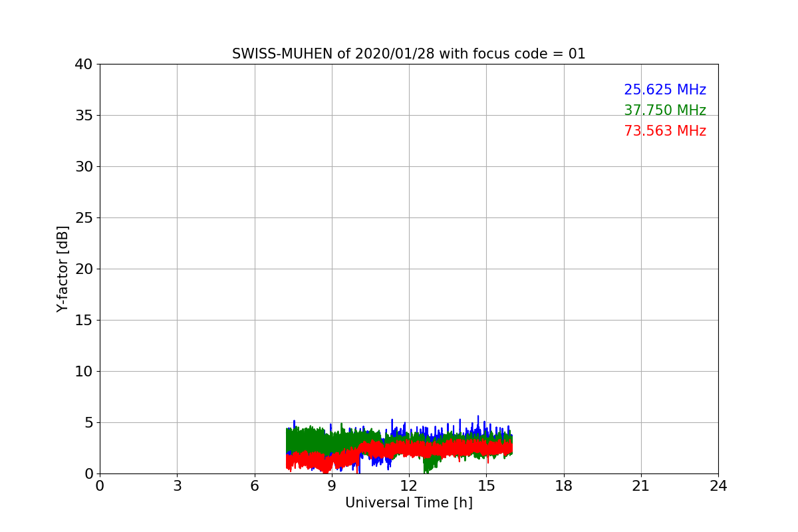
Task: Click the y-axis tick label 10
Action: point(84,372)
